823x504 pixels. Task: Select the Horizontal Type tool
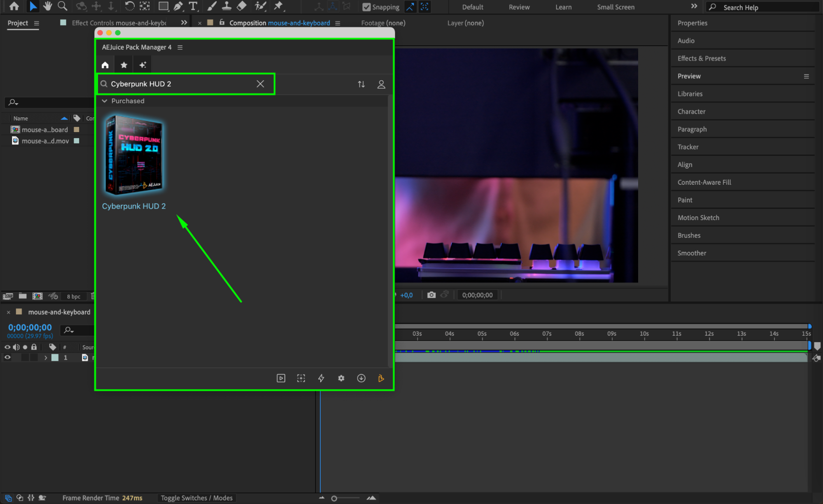[x=193, y=6]
